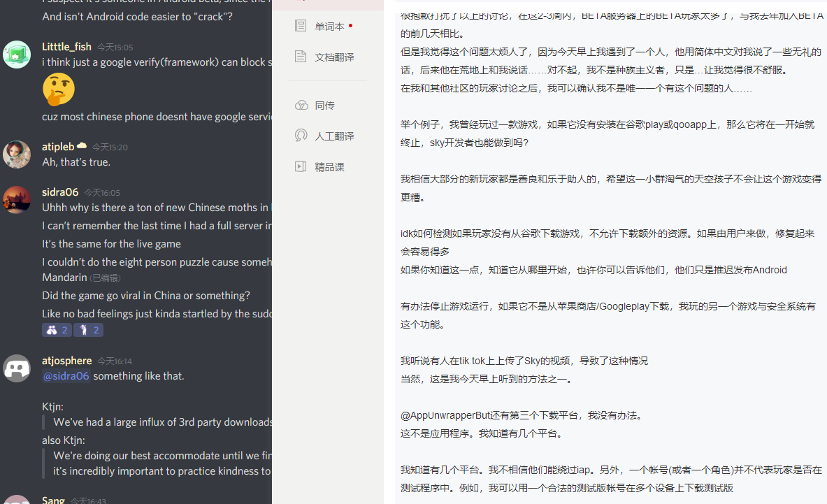827x504 pixels.
Task: Click "also Ktjn:" text line
Action: point(64,440)
